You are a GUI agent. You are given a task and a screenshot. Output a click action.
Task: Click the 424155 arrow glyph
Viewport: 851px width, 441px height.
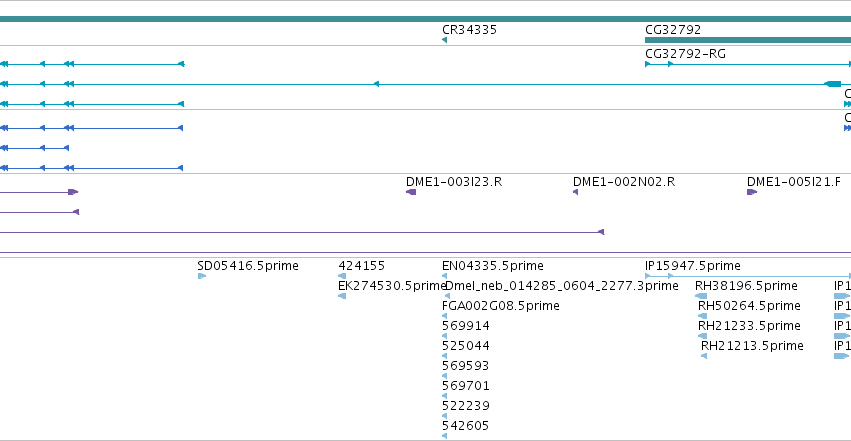[342, 276]
